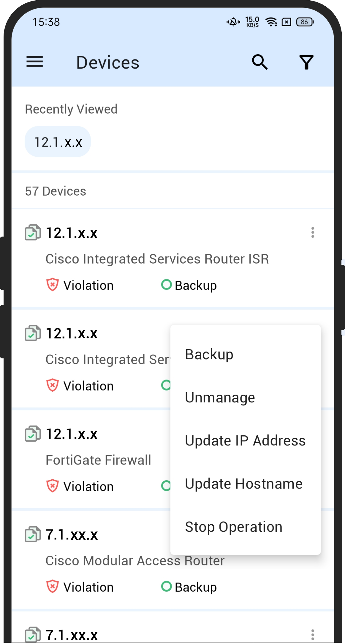
Task: Open the device filter funnel
Action: pyautogui.click(x=306, y=62)
